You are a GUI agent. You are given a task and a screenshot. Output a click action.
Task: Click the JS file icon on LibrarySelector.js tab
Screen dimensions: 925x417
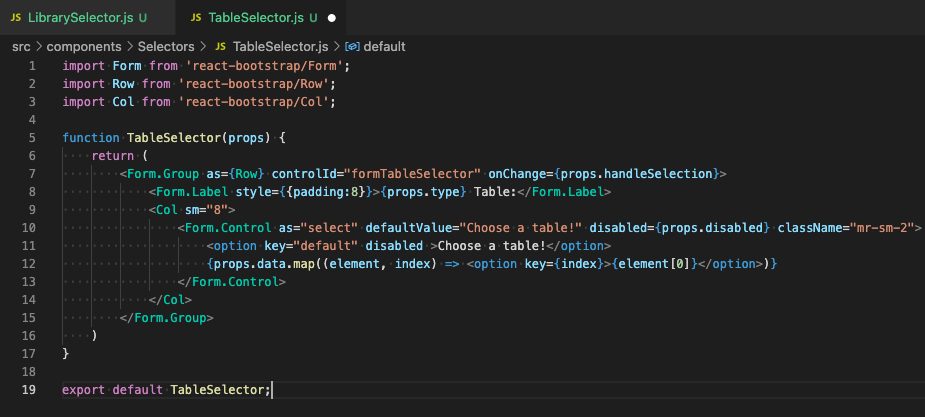(x=16, y=18)
